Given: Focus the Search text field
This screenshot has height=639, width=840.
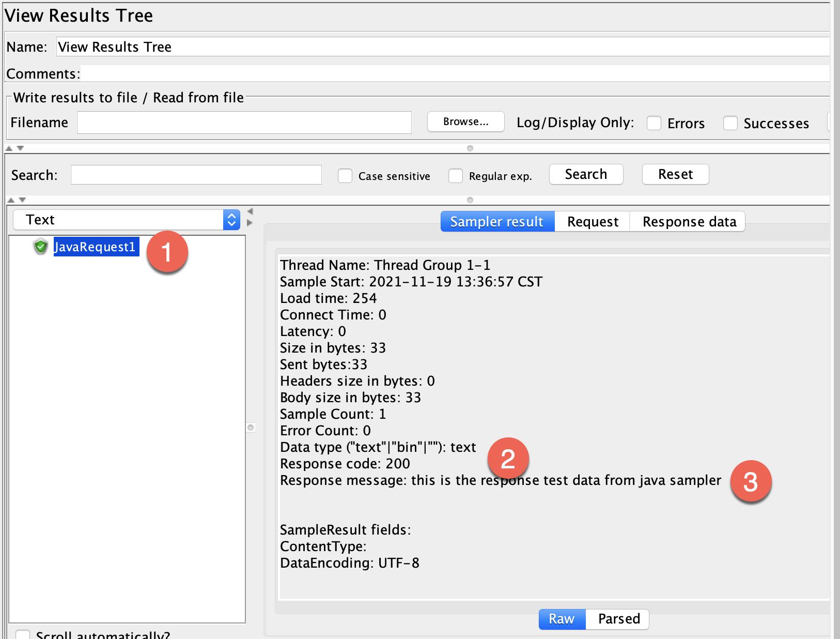Looking at the screenshot, I should click(x=196, y=175).
